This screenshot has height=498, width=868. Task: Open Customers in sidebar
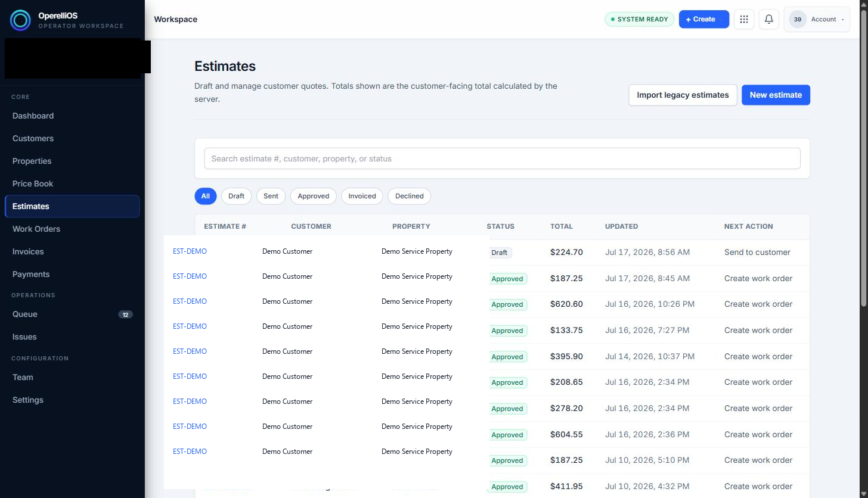(72, 138)
